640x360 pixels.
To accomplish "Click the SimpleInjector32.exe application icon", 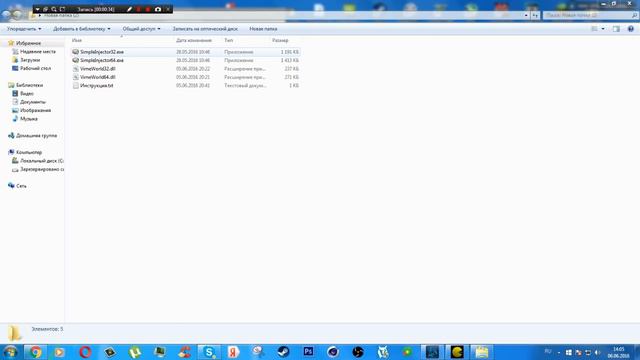I will click(76, 52).
